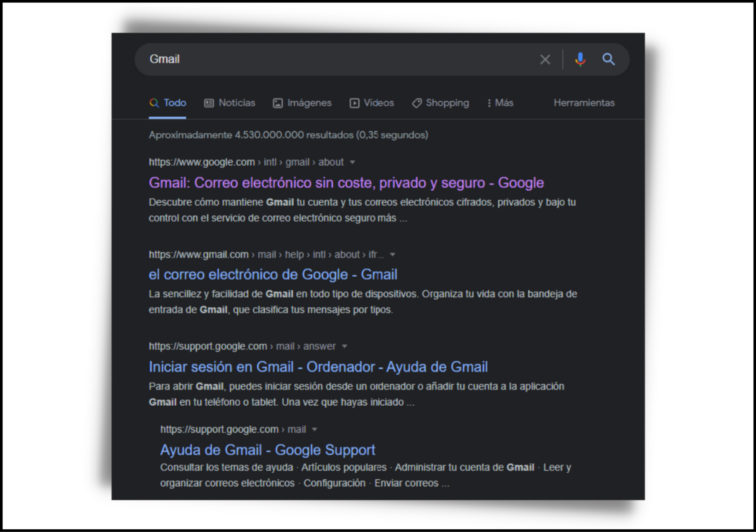Click the 'Consultar los temas de ayuda' snippet
This screenshot has width=756, height=532.
pos(365,475)
